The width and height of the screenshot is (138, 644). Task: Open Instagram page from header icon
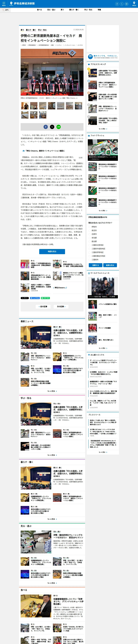pyautogui.click(x=126, y=4)
